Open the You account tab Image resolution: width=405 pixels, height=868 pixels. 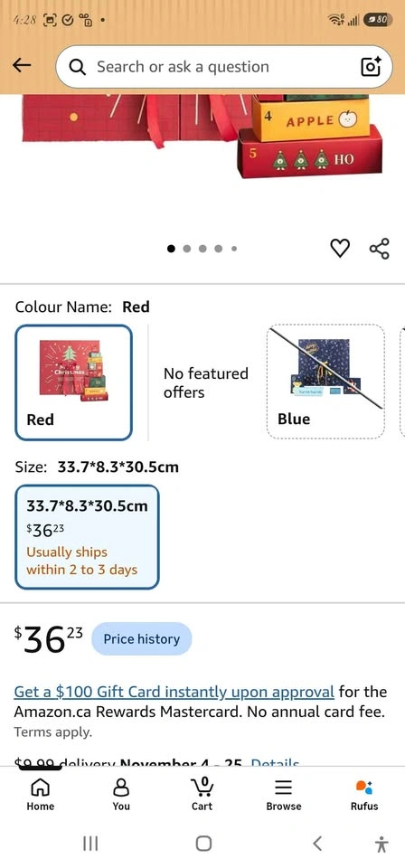point(121,793)
